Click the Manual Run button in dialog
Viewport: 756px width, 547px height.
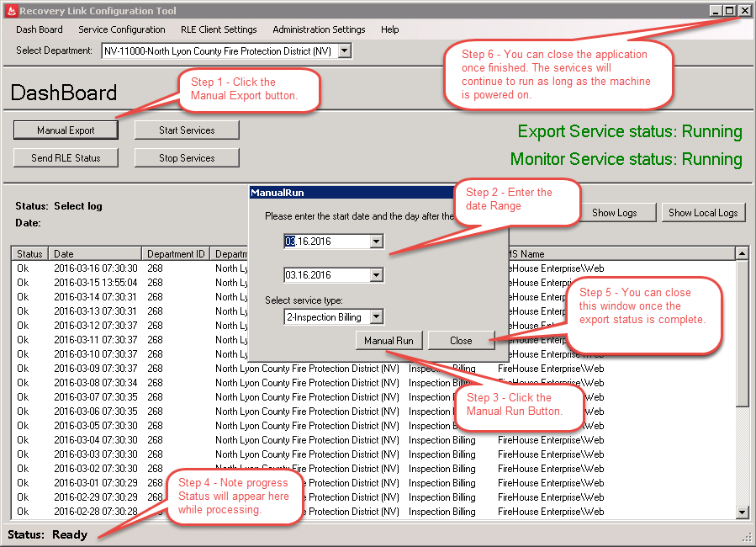pos(389,341)
